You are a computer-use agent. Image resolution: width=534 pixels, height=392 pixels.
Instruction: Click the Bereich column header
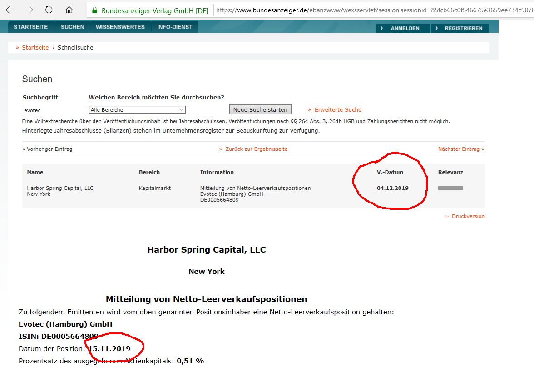149,172
